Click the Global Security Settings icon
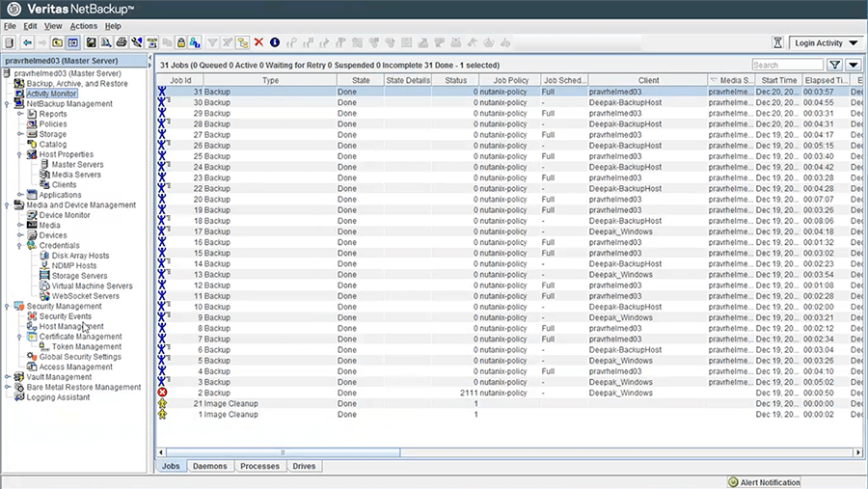The height and width of the screenshot is (489, 868). pos(32,357)
